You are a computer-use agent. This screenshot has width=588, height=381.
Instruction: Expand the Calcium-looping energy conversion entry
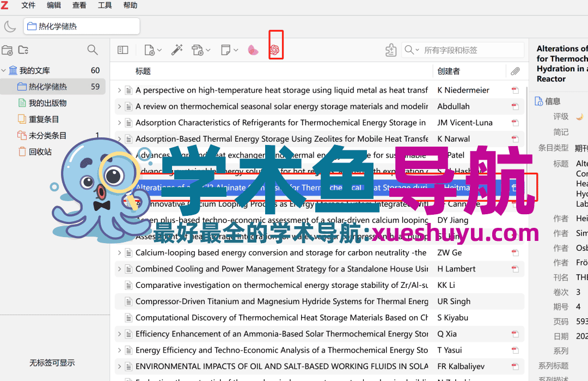(x=120, y=252)
